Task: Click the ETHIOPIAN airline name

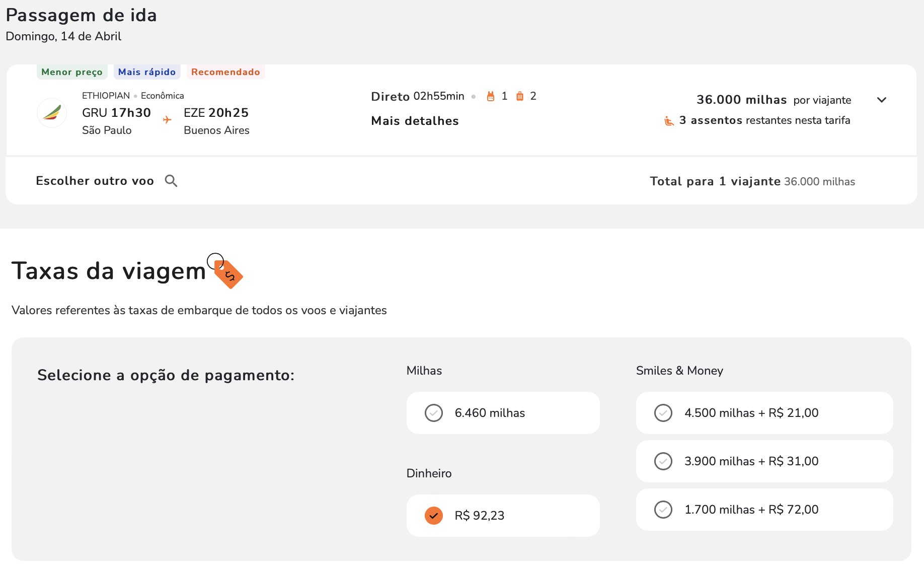Action: [x=106, y=96]
